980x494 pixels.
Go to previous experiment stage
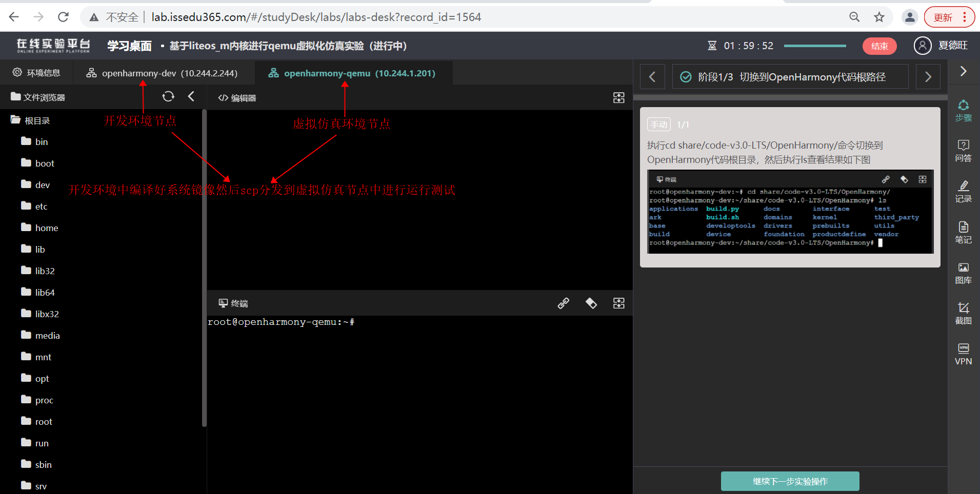pyautogui.click(x=652, y=77)
